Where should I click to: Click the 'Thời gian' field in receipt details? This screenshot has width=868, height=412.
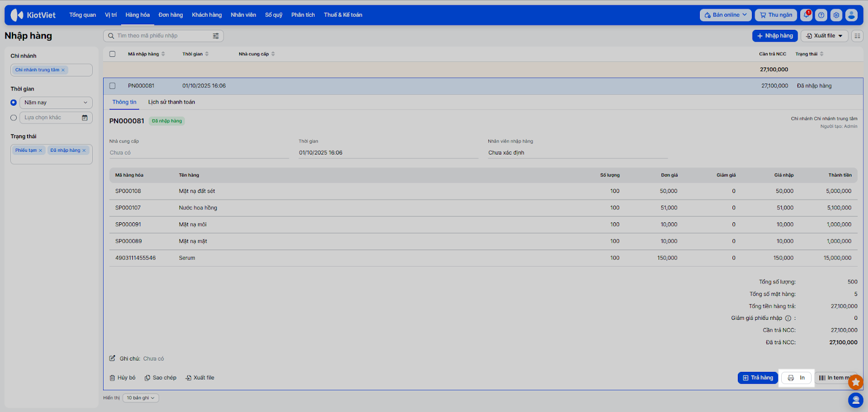pyautogui.click(x=388, y=153)
